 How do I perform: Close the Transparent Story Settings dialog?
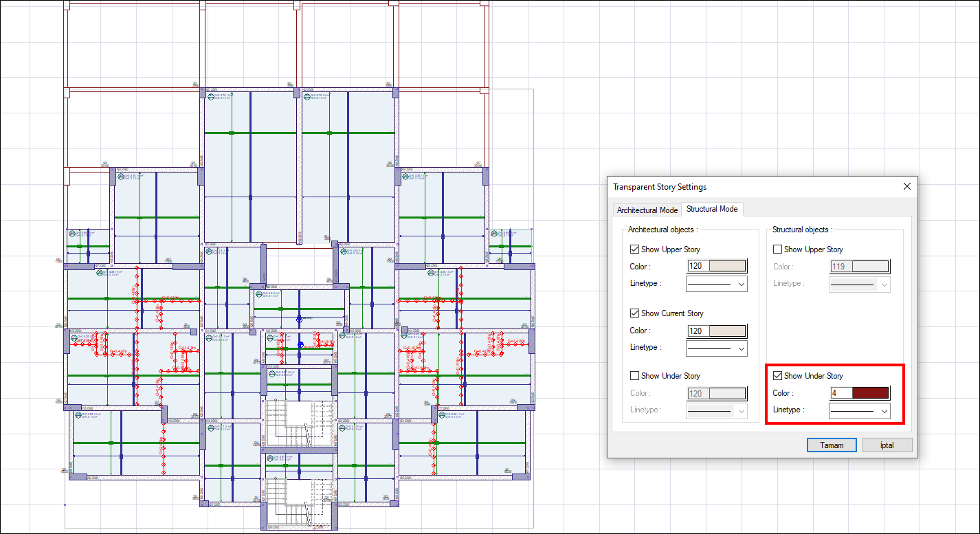pos(906,186)
